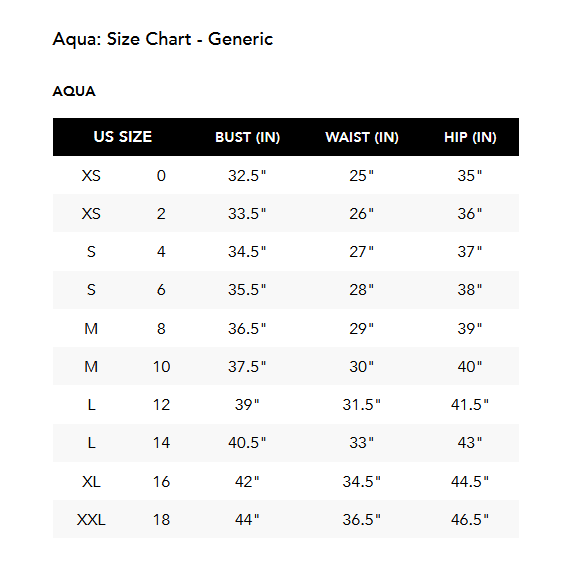Click the WAIST (IN) column header

(362, 137)
